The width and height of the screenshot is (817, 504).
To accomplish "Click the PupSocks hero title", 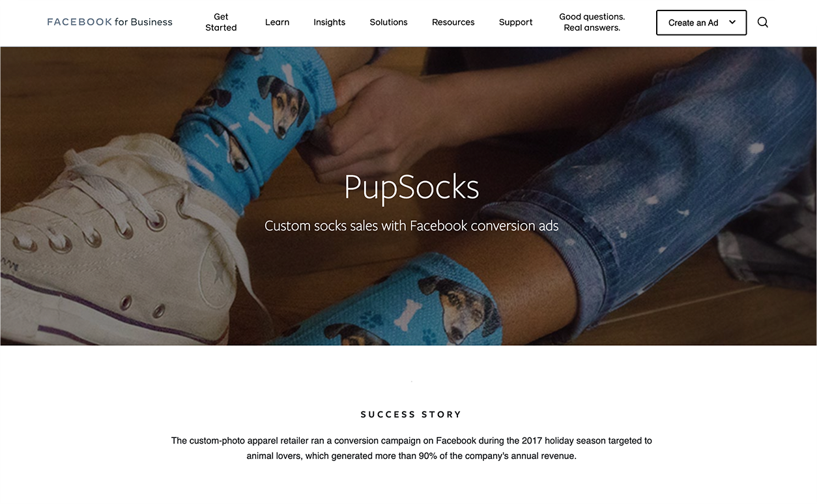I will 411,187.
